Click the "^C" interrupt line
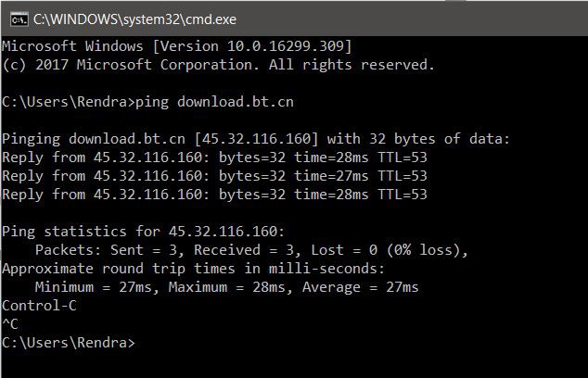 (10, 324)
